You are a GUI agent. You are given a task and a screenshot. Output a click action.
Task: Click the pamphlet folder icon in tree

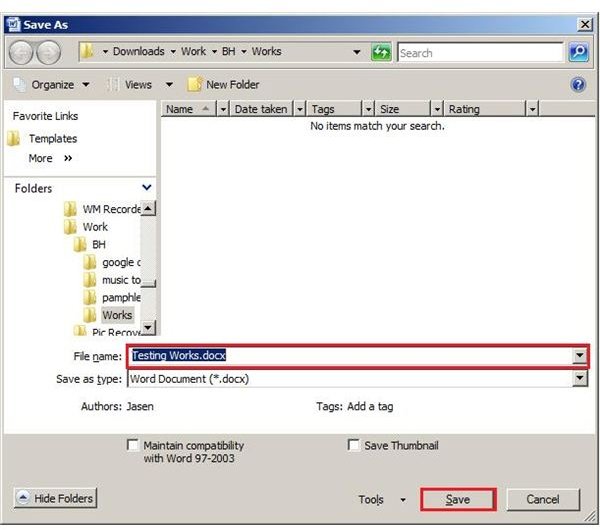pyautogui.click(x=90, y=297)
